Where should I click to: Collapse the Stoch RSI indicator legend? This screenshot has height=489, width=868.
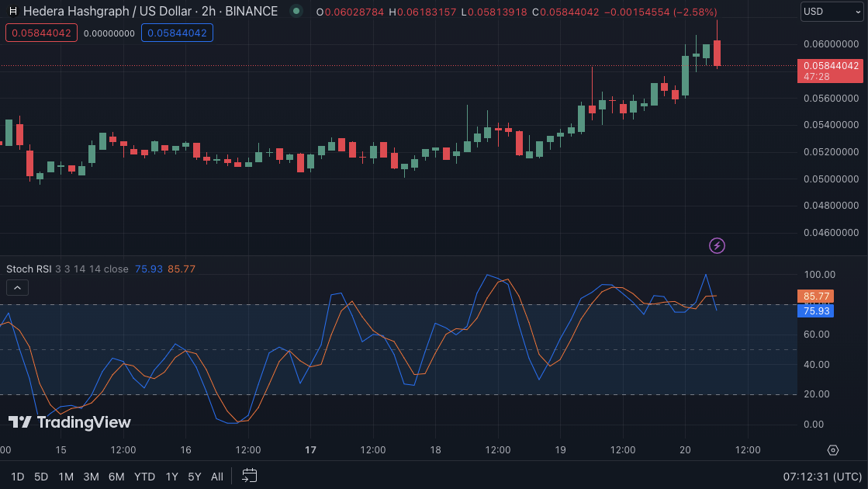coord(17,287)
